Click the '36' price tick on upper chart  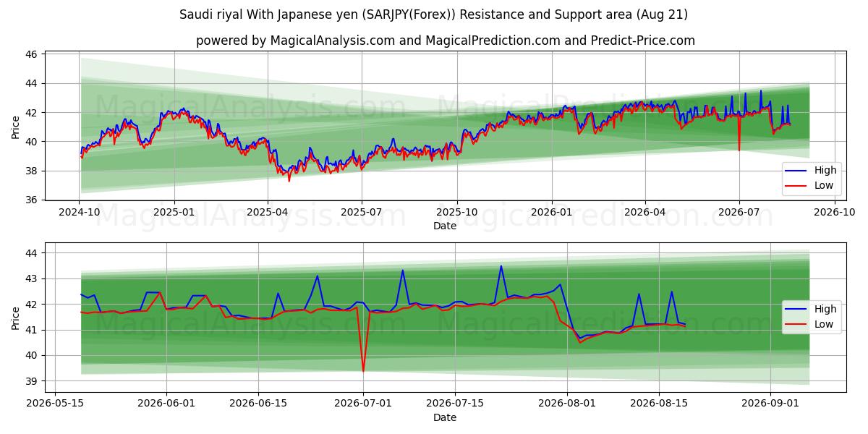coord(32,200)
